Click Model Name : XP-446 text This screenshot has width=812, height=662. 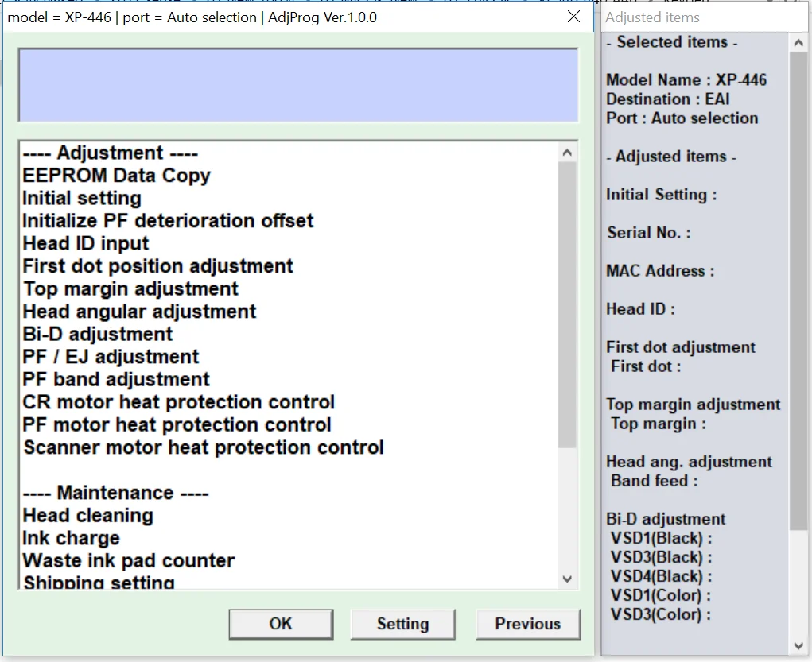click(686, 79)
